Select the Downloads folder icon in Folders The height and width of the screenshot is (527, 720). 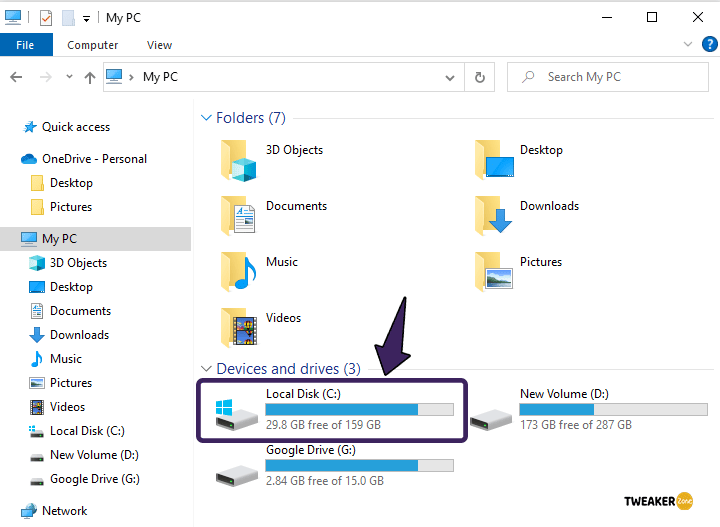tap(494, 215)
